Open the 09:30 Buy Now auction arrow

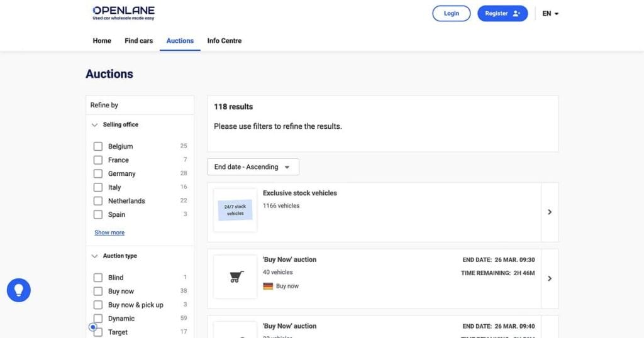[x=550, y=278]
